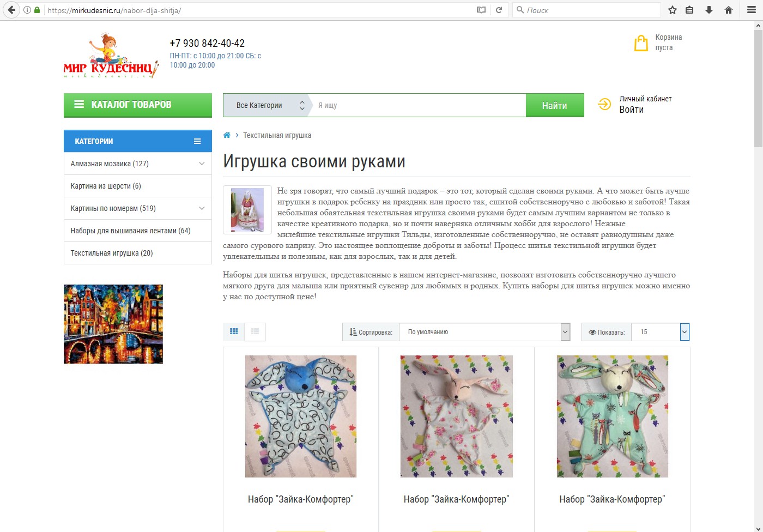Open Картина из шерсти (6) category
Viewport: 763px width, 532px height.
coord(106,186)
